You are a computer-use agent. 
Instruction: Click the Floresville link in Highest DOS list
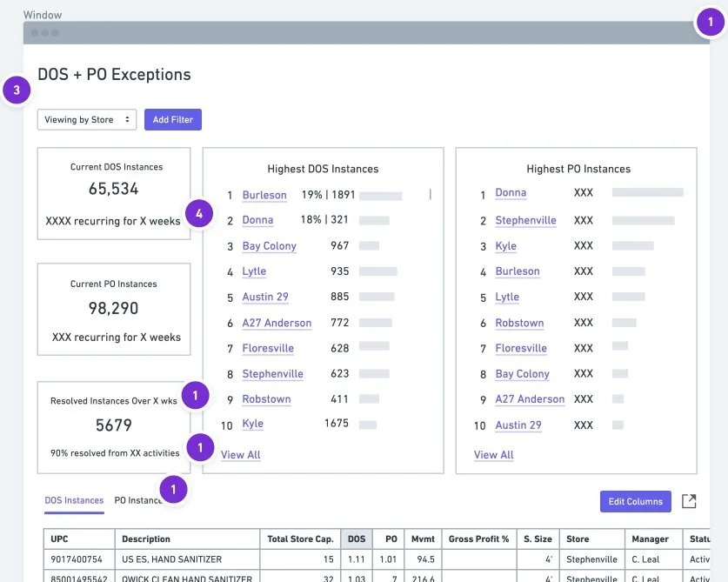[x=268, y=348]
